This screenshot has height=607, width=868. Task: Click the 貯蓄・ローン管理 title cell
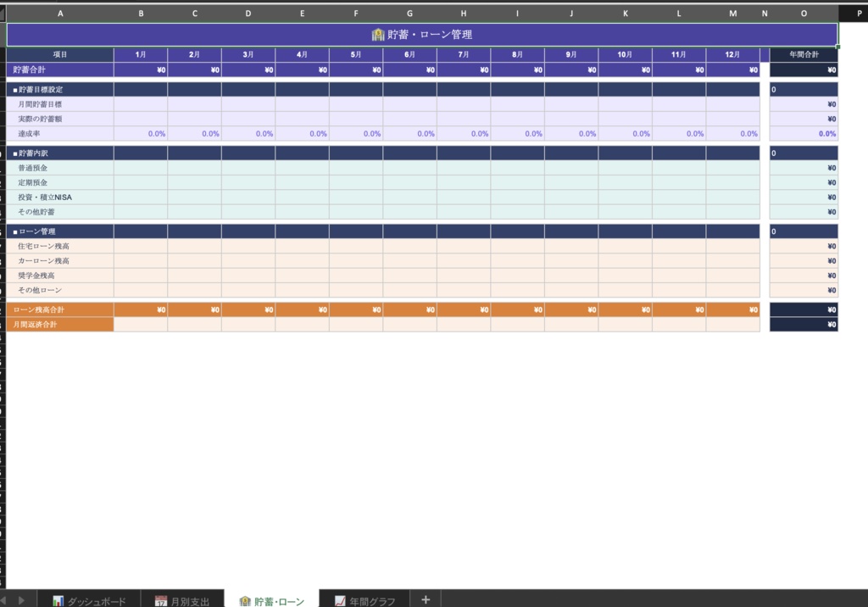(x=422, y=35)
